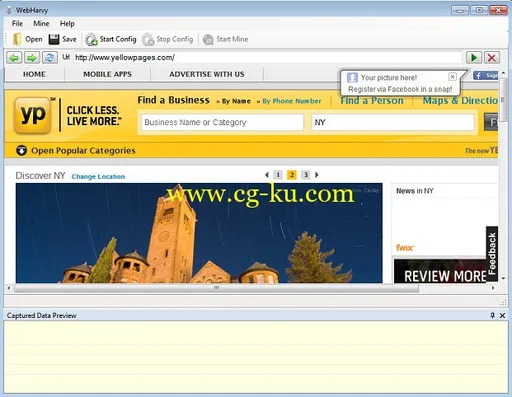
Task: Open the Help menu
Action: pos(67,24)
